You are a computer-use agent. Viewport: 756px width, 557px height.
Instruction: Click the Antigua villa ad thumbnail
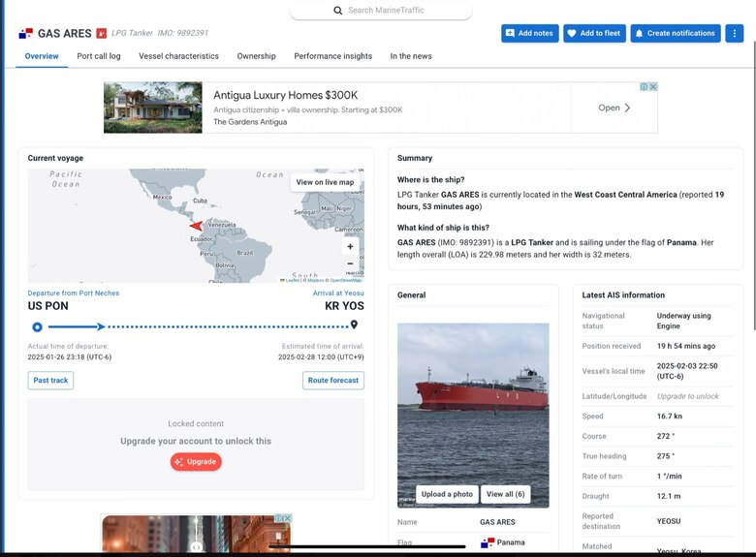(x=153, y=108)
